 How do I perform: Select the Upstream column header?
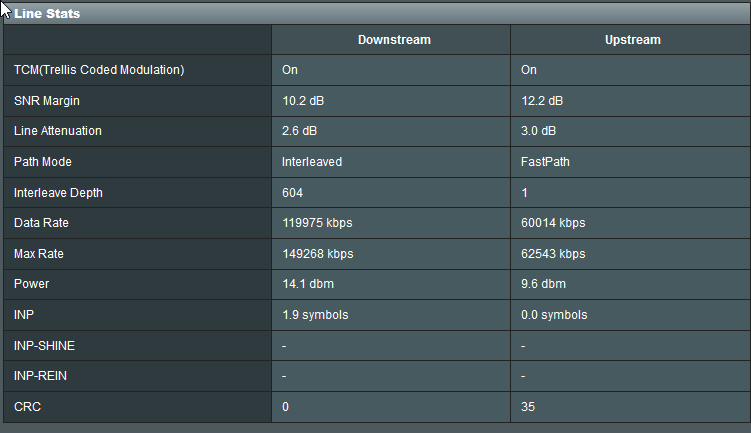click(632, 40)
